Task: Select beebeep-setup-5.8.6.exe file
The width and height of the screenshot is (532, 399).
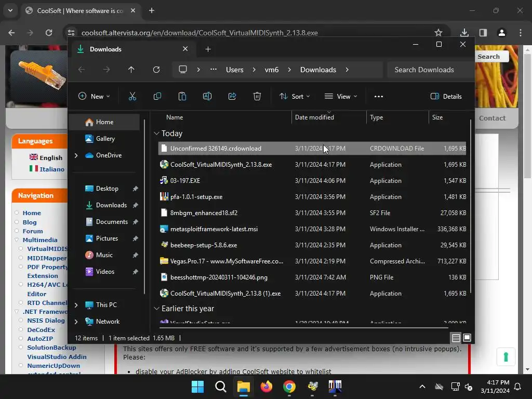Action: pos(312,245)
